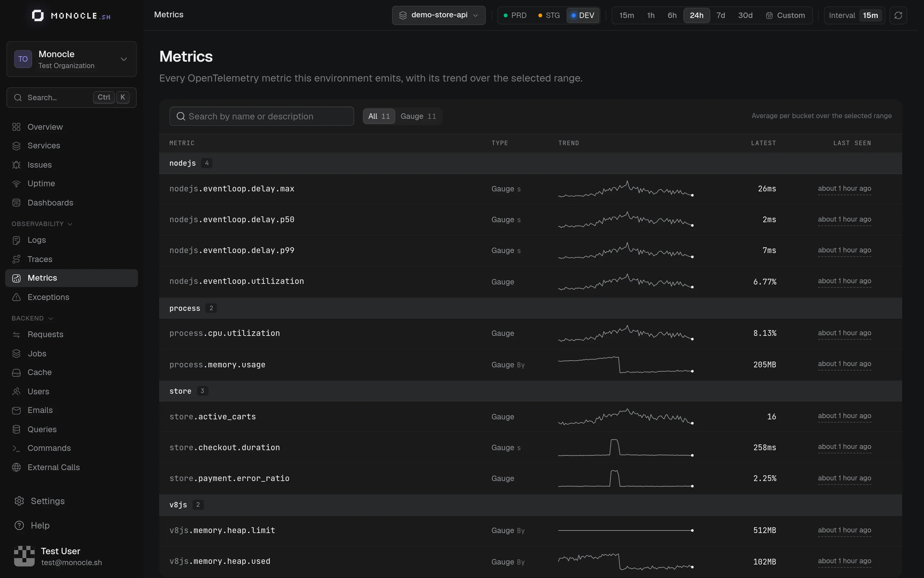Select the Gauge 11 filter tab
Viewport: 924px width, 578px height.
coord(418,116)
